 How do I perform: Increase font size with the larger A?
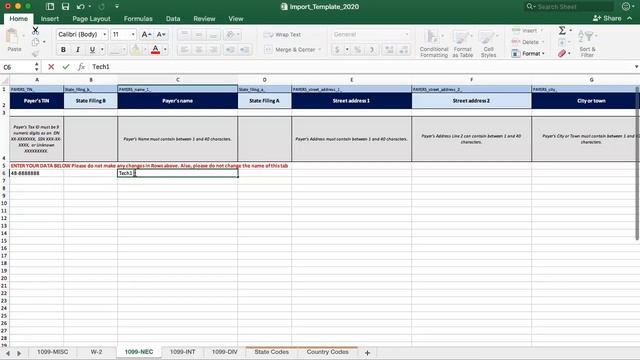146,35
